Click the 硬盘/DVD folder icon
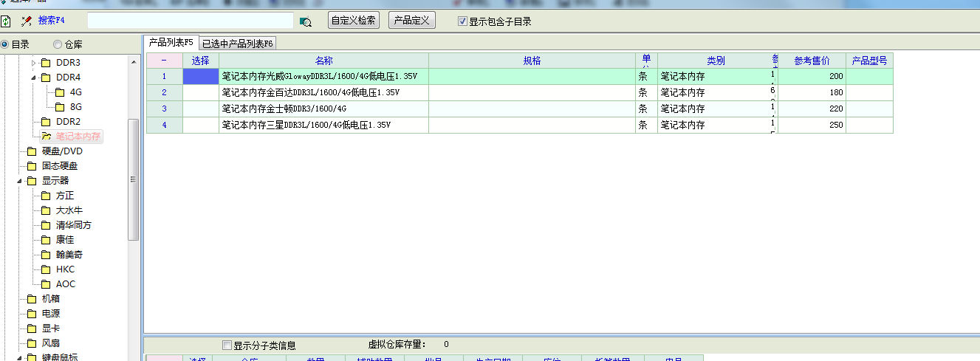980x361 pixels. coord(32,151)
